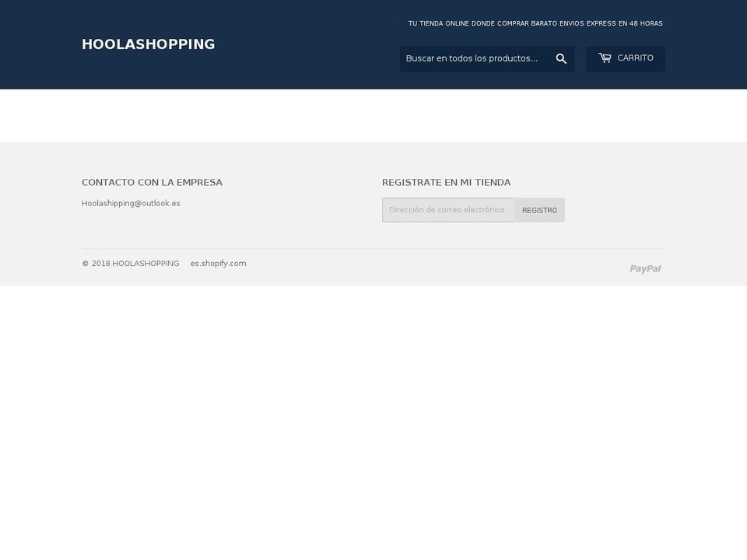The height and width of the screenshot is (560, 747).
Task: Select the REGISTRATE EN MI TIENDA heading
Action: pos(447,182)
